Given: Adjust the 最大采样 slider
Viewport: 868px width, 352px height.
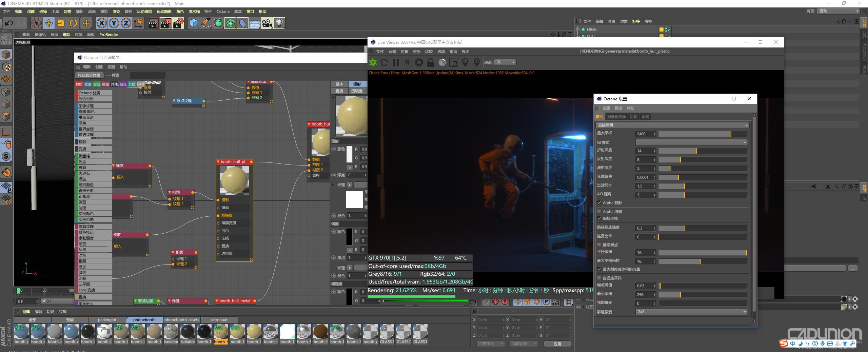Looking at the screenshot, I should 703,134.
